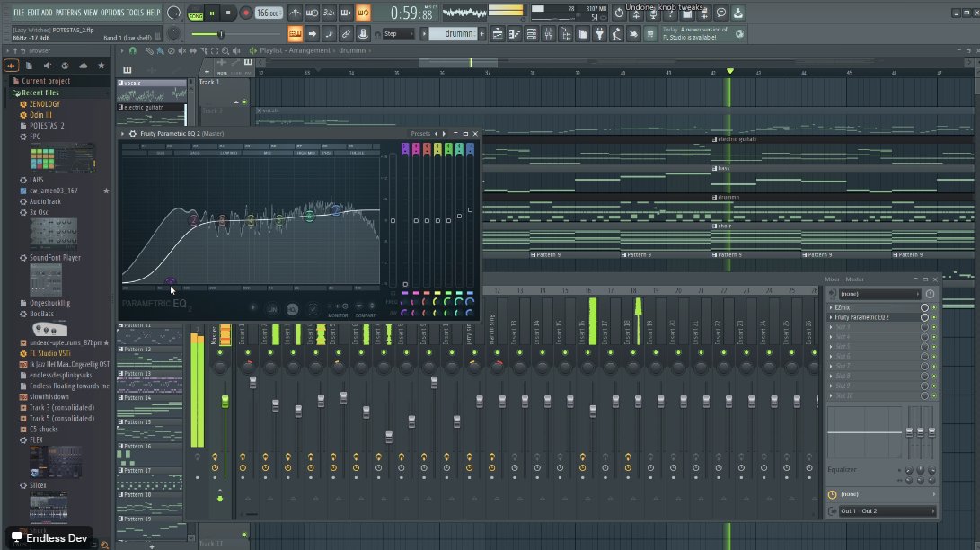
Task: Open E2mix slot arrow menu
Action: [831, 307]
